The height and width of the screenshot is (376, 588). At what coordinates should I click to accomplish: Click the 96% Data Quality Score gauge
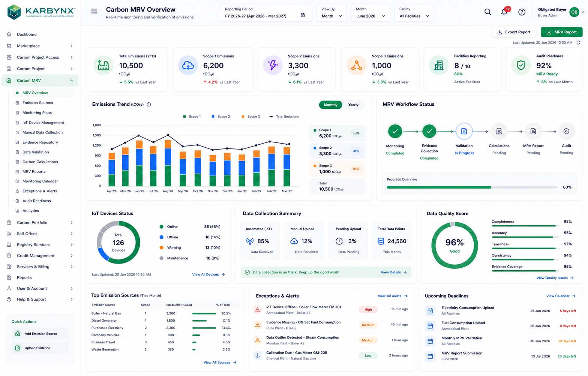coord(454,245)
